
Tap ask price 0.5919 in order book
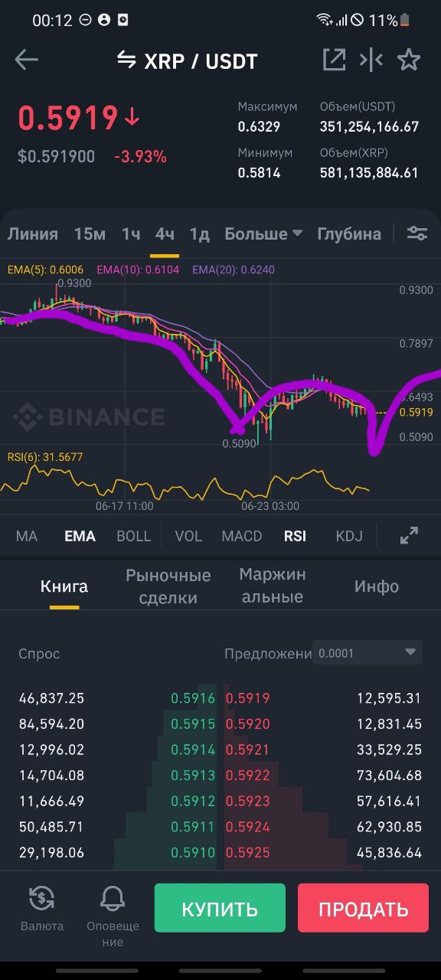(x=247, y=698)
